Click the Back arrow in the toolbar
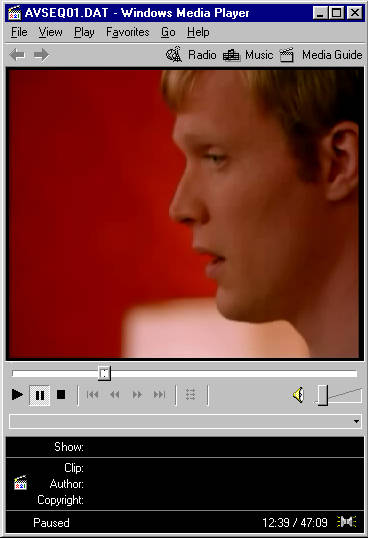Screen dimensions: 368x538 tap(17, 55)
